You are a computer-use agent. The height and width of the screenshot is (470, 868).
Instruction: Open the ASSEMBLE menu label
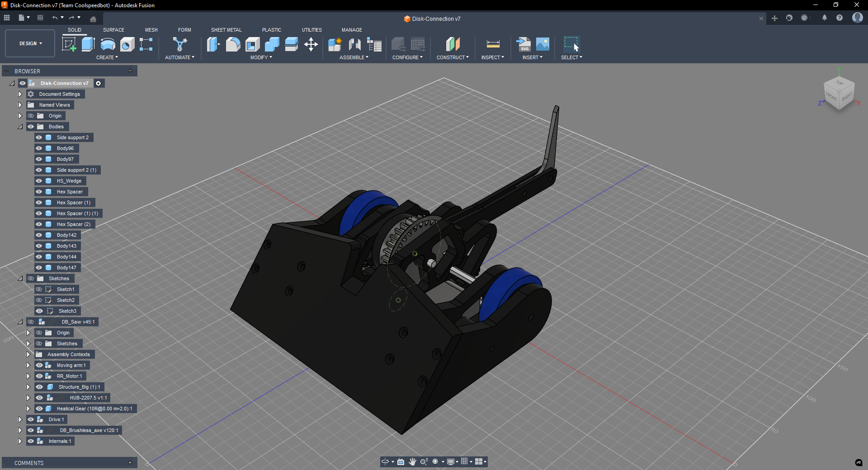[354, 57]
